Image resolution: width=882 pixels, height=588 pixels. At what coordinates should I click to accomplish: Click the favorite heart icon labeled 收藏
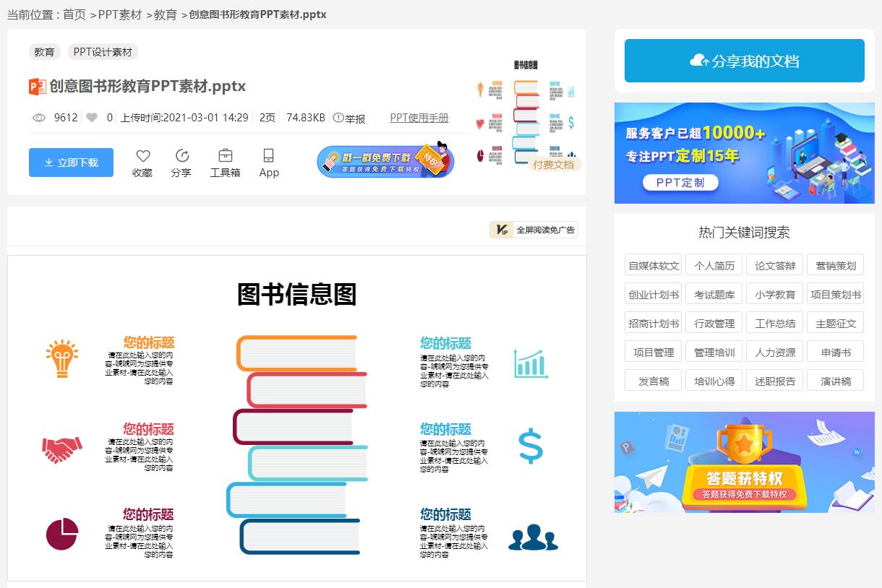(142, 155)
